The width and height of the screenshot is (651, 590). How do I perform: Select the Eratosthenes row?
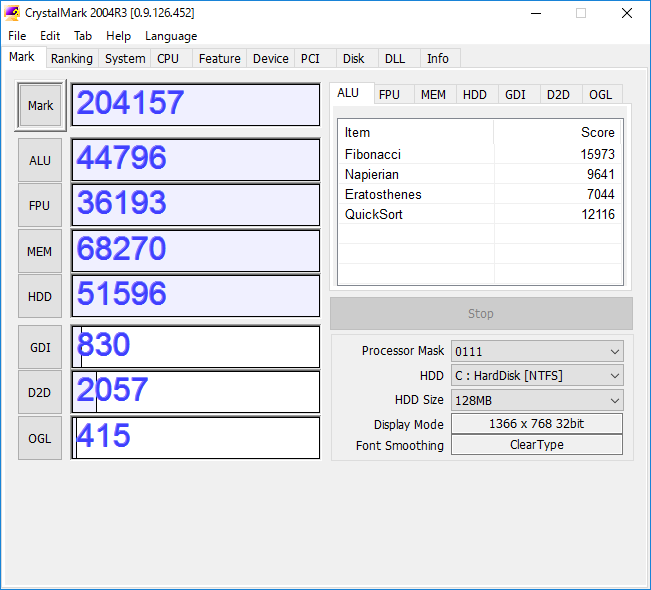point(480,194)
